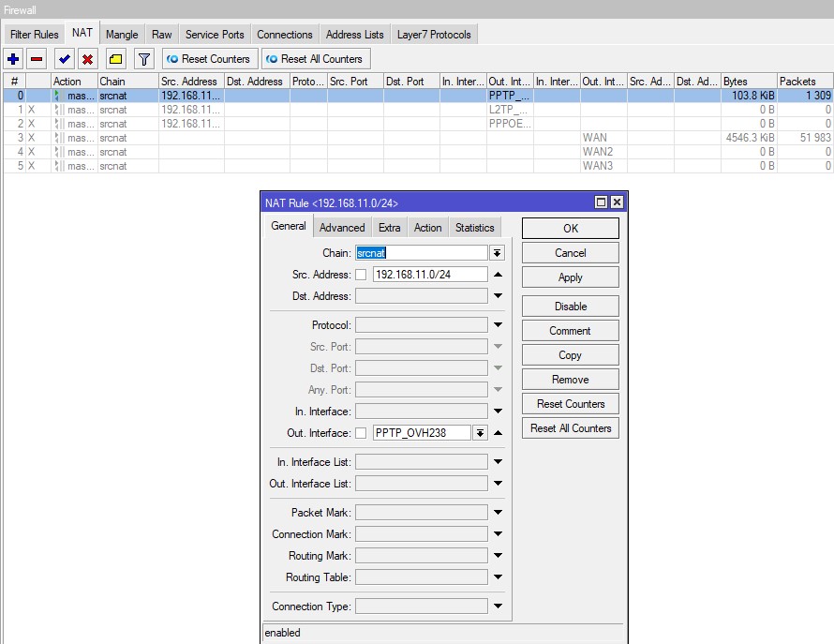Select rule row 5 with WAN3
The width and height of the screenshot is (834, 644).
(418, 166)
